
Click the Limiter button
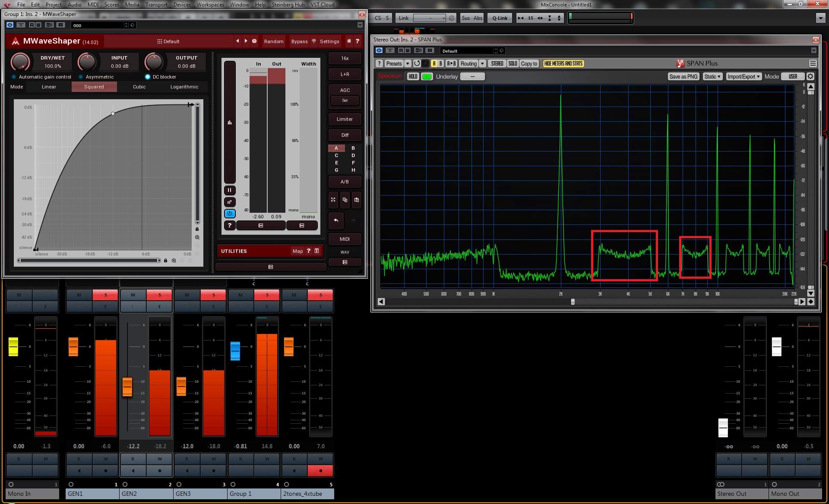tap(345, 119)
